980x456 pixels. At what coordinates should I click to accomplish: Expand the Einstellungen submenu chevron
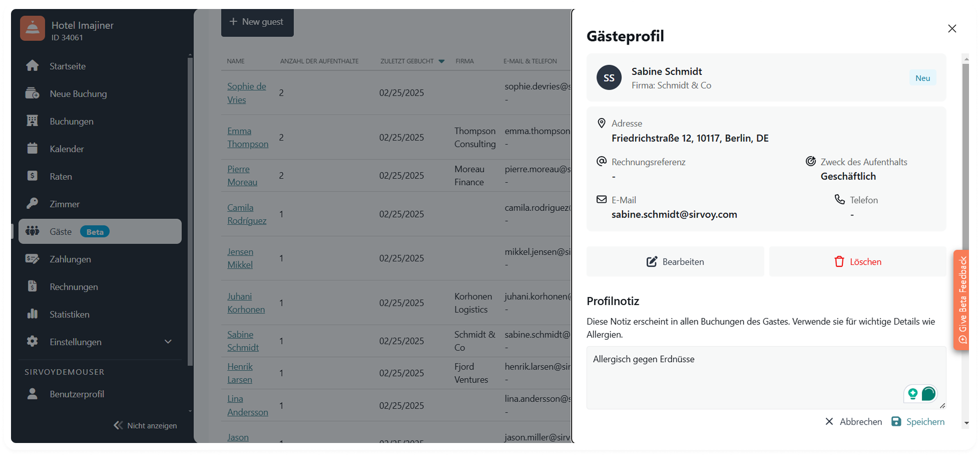[x=168, y=341]
